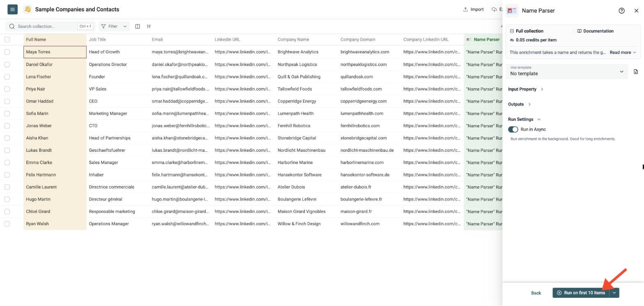This screenshot has width=644, height=306.
Task: Click the Name Parser column header icon
Action: tap(469, 39)
